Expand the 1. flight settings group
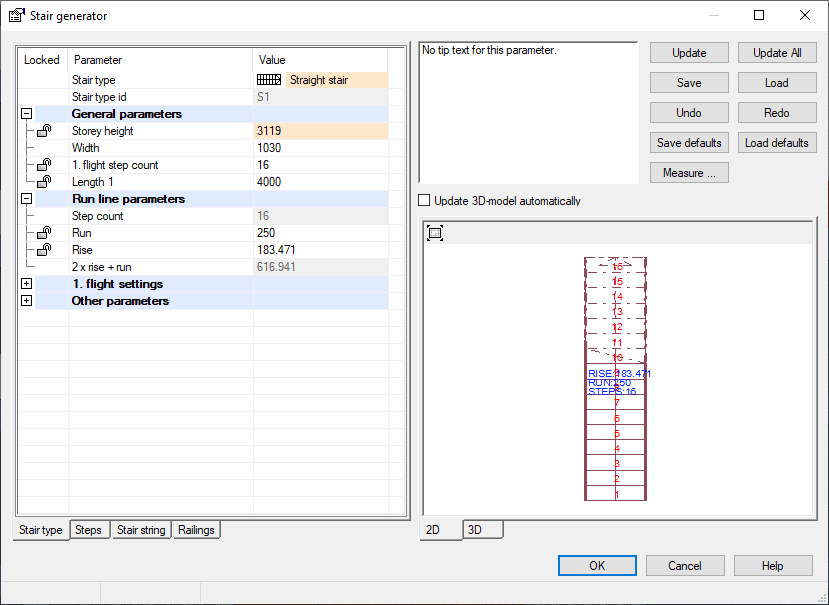Image resolution: width=829 pixels, height=605 pixels. tap(26, 284)
